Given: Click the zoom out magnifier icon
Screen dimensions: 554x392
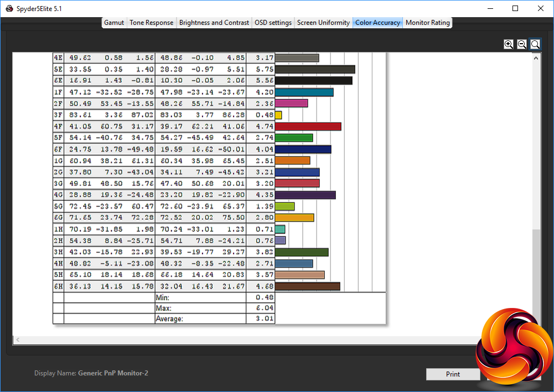Looking at the screenshot, I should pyautogui.click(x=522, y=44).
